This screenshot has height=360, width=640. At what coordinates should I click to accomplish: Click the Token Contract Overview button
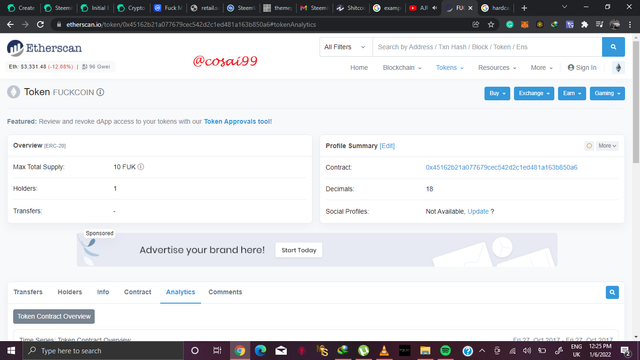[x=54, y=316]
